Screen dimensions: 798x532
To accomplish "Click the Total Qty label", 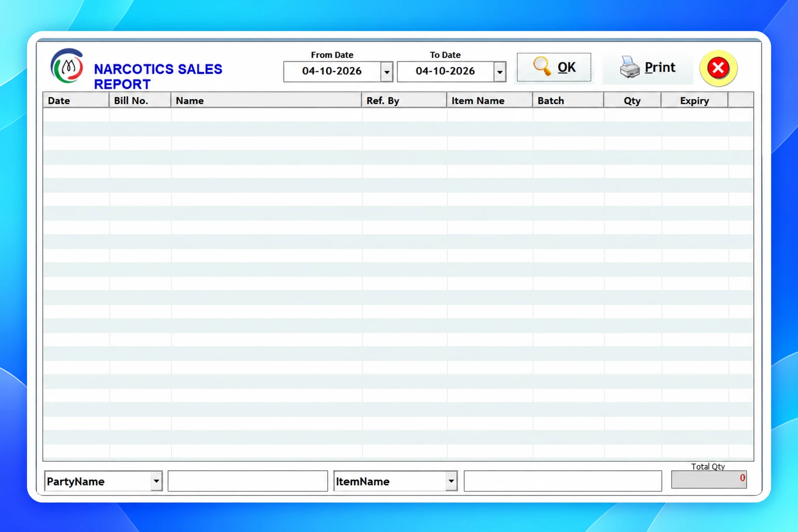I will click(x=708, y=467).
